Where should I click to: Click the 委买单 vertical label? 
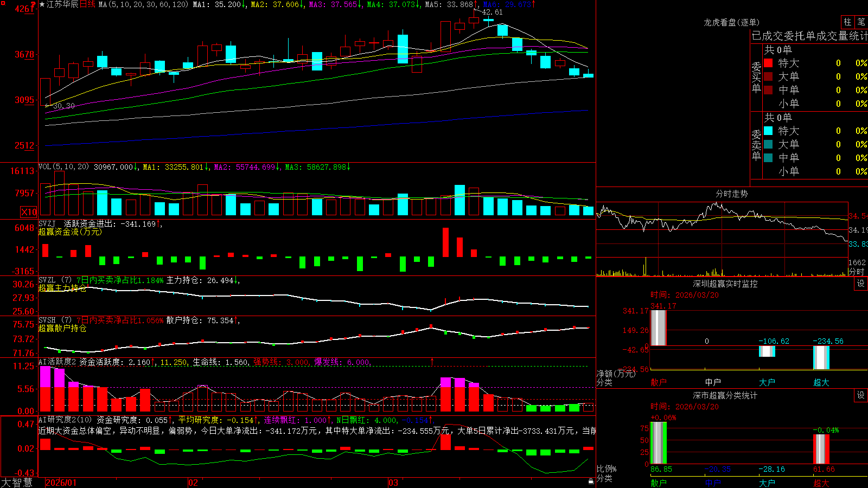(756, 77)
